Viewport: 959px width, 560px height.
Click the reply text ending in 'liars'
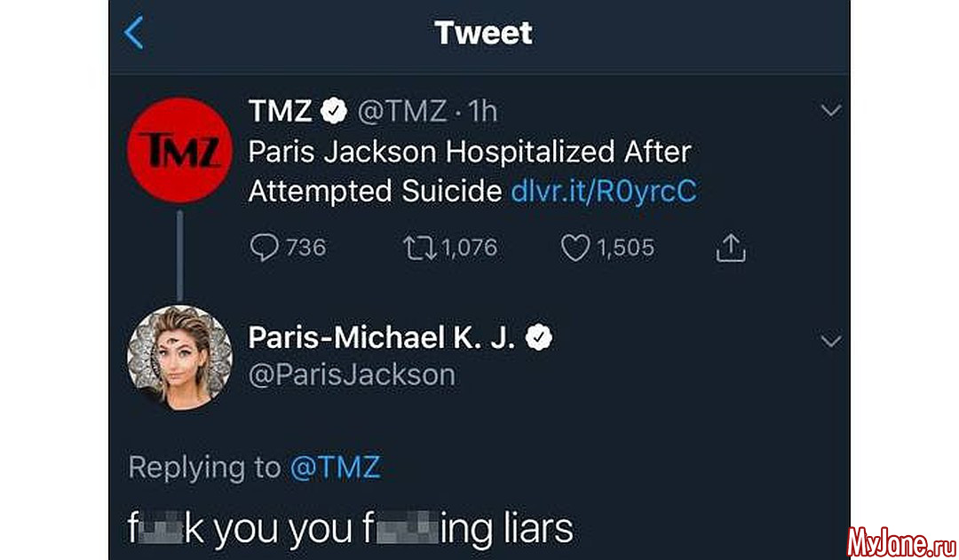tap(351, 529)
